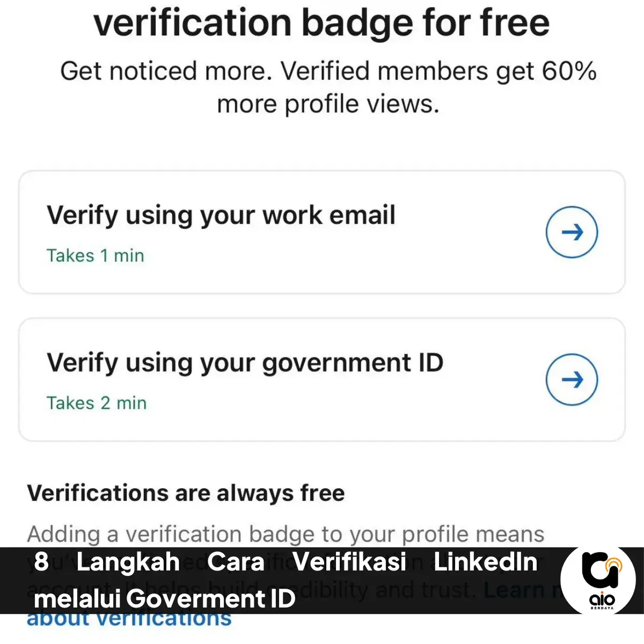Click the arrow icon for government ID verification

pos(572,379)
